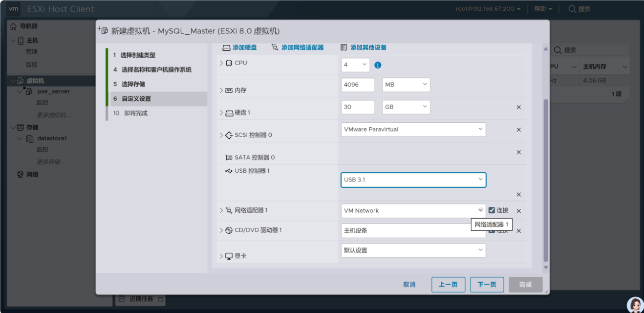Select step 10 即将完成

(158, 113)
